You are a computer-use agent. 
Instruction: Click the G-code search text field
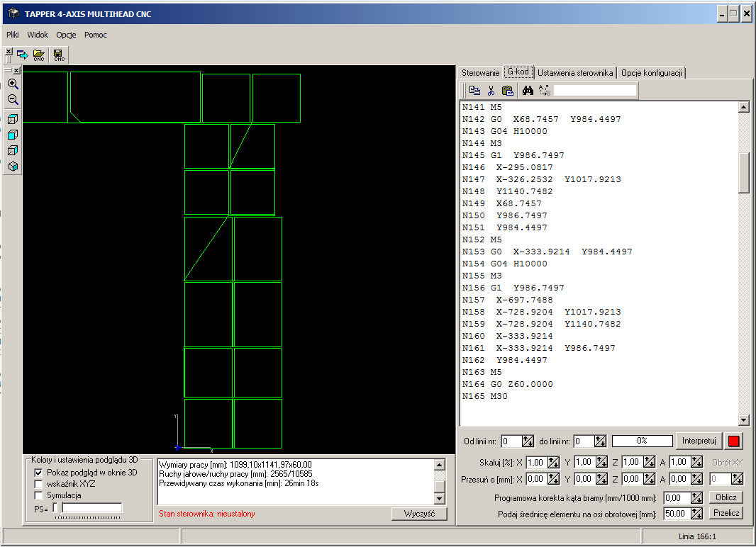tap(595, 91)
